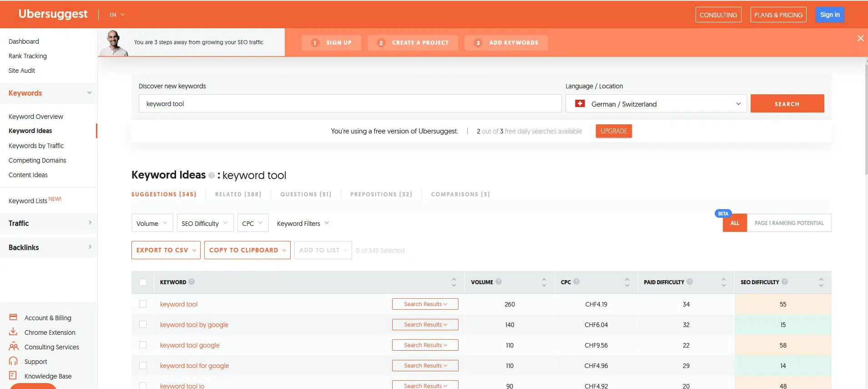Click the Knowledge Base document icon
The height and width of the screenshot is (389, 868).
[13, 375]
